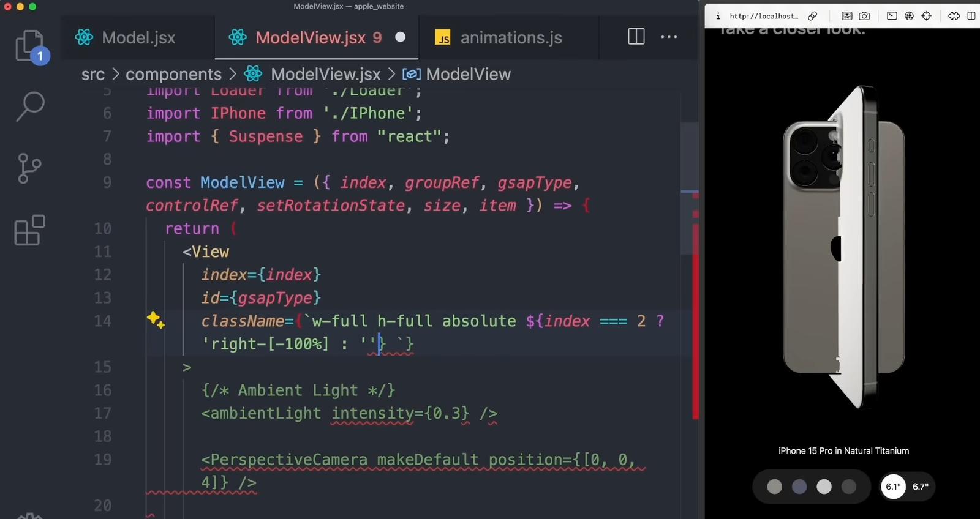Switch to the animations.js tab

point(510,37)
